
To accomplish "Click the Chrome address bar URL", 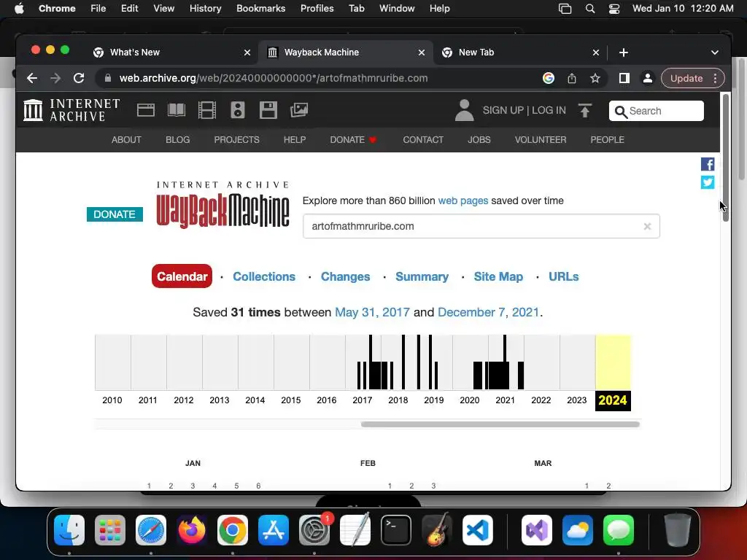I will (274, 78).
